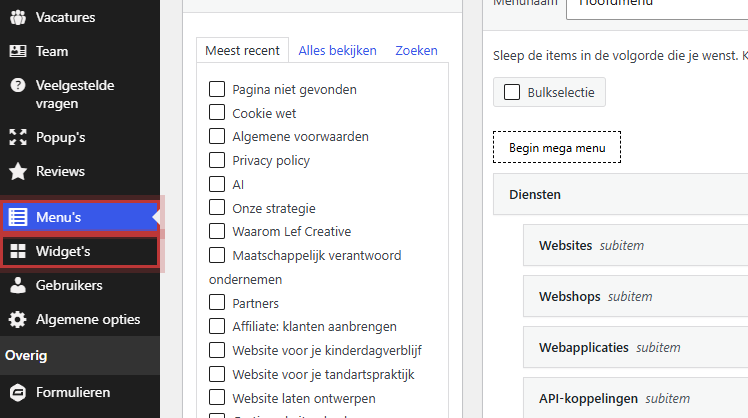This screenshot has width=748, height=418.
Task: Click the Overig section header
Action: 80,355
